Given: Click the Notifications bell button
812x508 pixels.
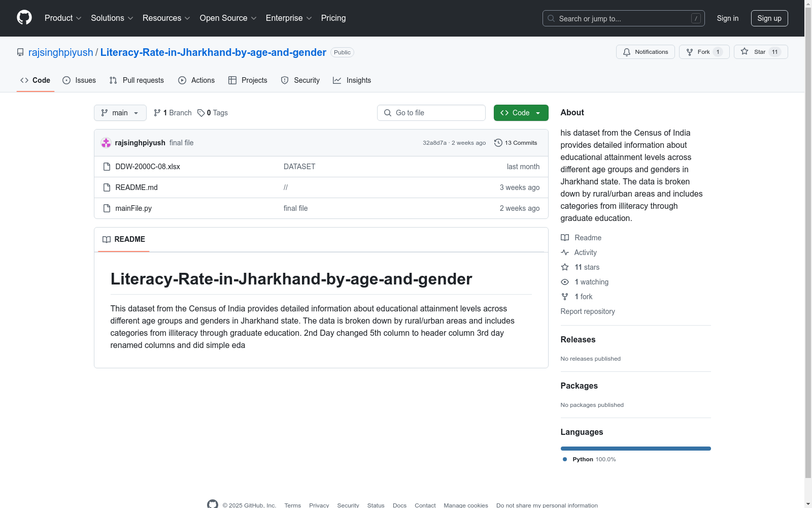Looking at the screenshot, I should click(x=645, y=52).
